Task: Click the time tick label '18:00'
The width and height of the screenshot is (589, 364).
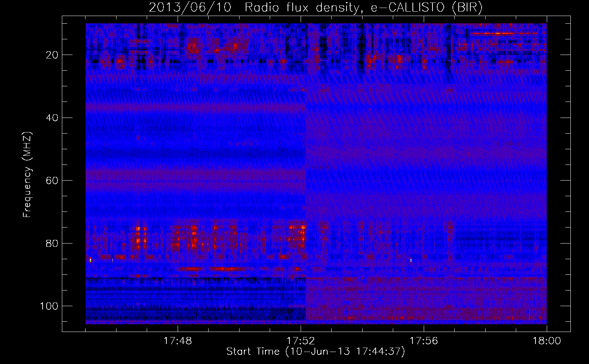Action: (x=546, y=341)
